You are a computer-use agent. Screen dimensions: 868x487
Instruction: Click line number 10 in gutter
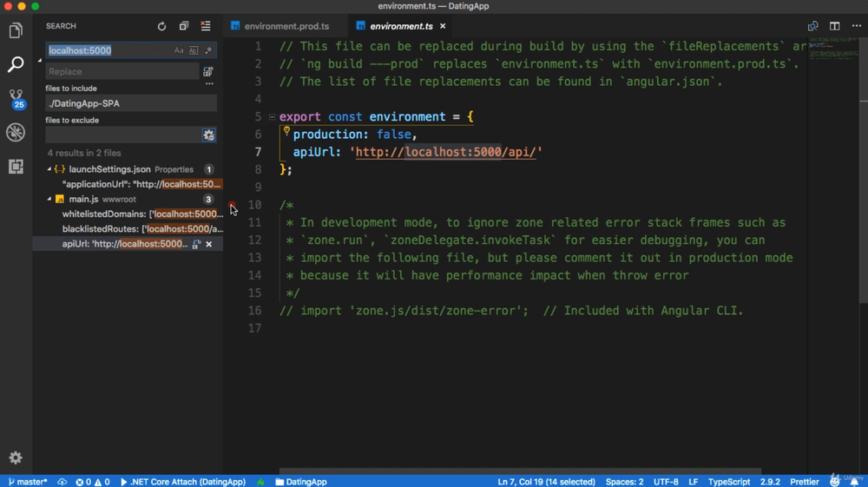click(x=254, y=205)
